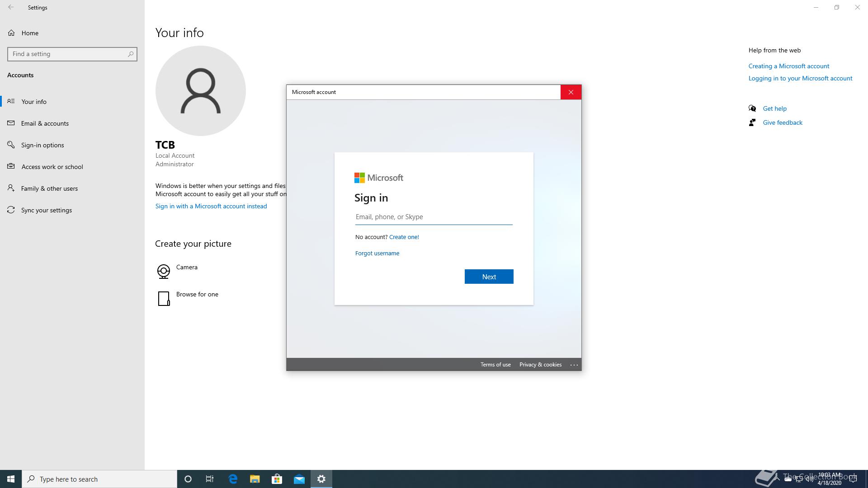This screenshot has width=868, height=488.
Task: Open the Windows Start menu
Action: click(11, 479)
